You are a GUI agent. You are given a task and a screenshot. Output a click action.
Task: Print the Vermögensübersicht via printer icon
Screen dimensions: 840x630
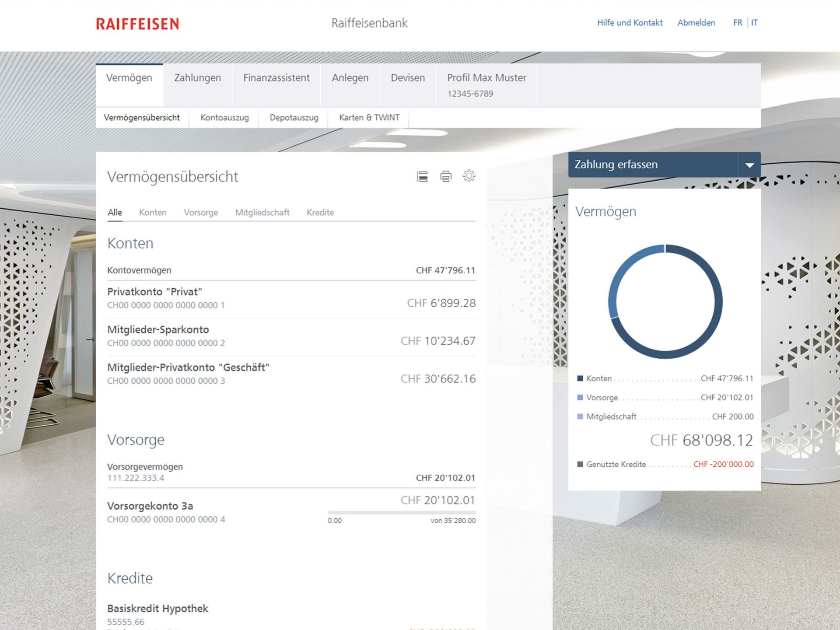445,176
